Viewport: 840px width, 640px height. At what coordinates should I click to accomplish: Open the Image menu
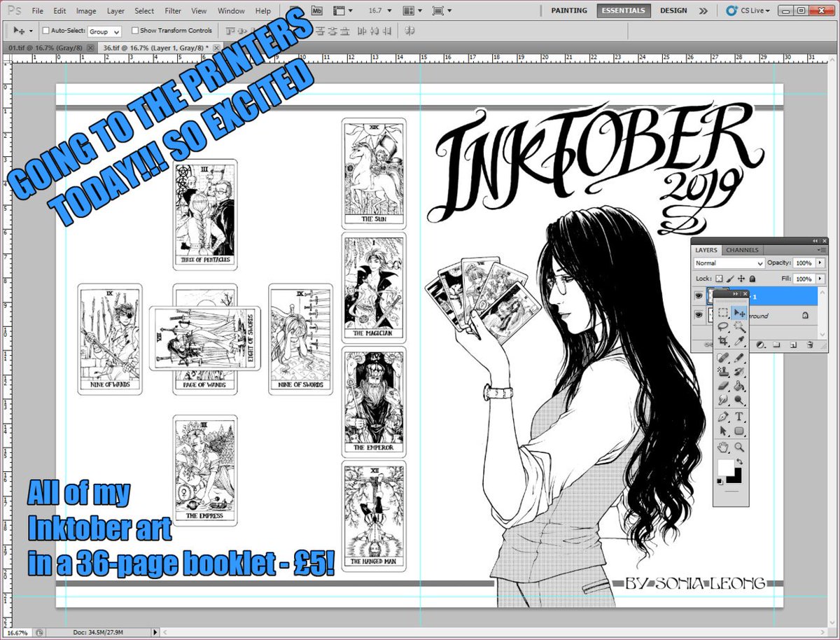tap(86, 11)
